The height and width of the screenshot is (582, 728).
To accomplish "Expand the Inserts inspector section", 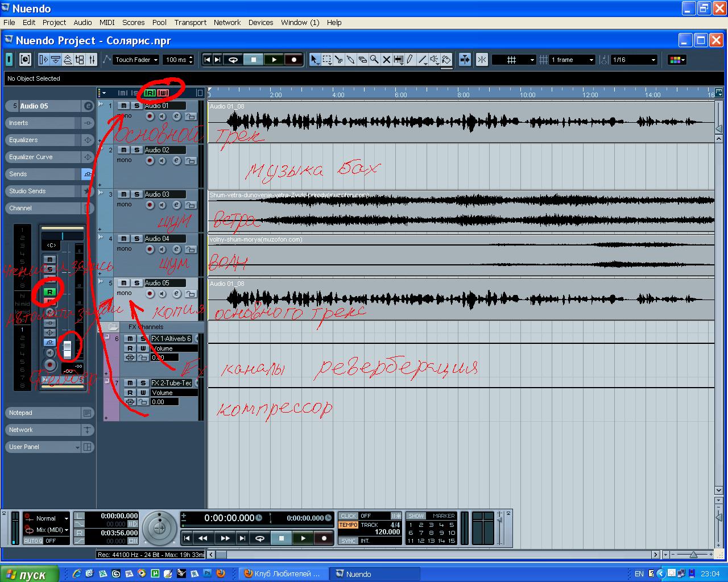I will [x=49, y=123].
